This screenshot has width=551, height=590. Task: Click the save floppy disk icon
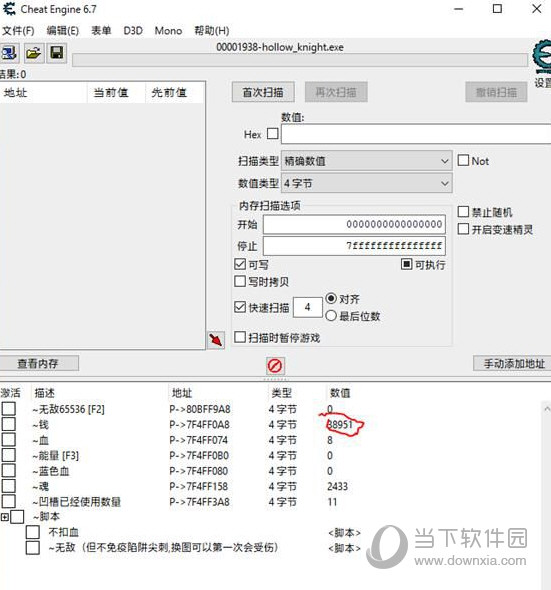57,53
